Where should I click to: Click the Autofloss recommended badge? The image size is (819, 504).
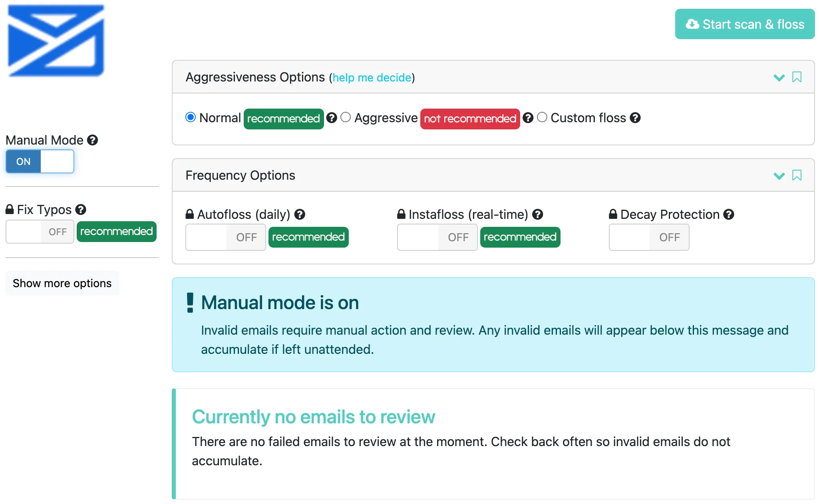(x=308, y=237)
